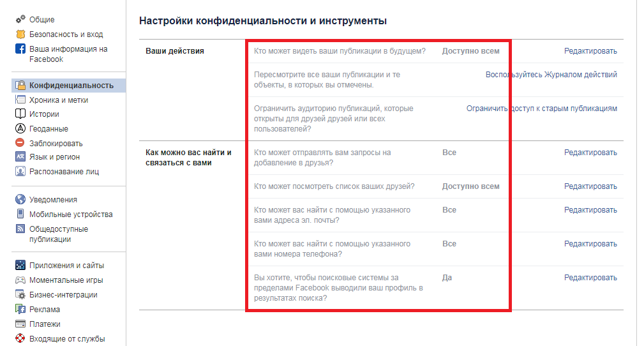The width and height of the screenshot is (644, 346).
Task: Click the shield badge icon for Безопасность и вход
Action: pos(20,34)
